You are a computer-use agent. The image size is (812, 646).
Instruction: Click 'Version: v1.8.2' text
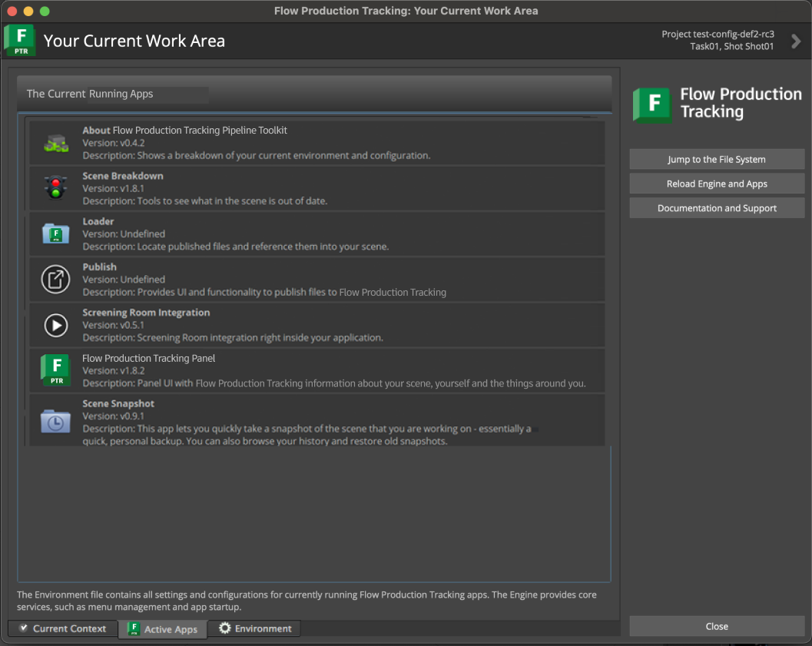tap(114, 370)
